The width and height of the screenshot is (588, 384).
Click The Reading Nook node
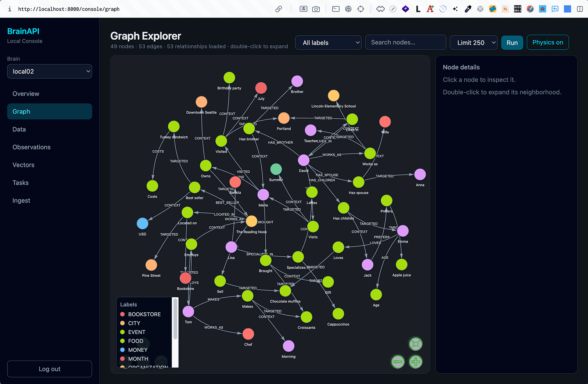pos(251,221)
